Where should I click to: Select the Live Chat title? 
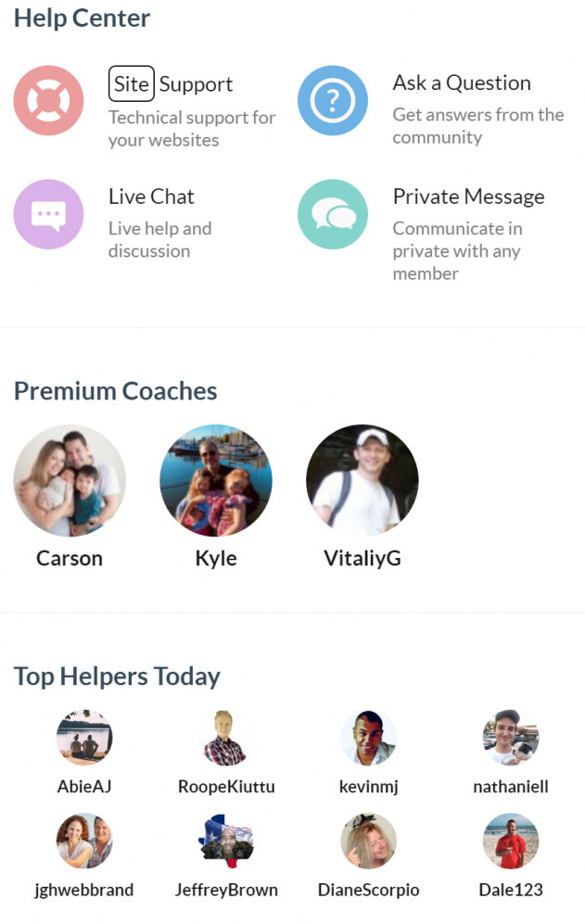coord(151,196)
